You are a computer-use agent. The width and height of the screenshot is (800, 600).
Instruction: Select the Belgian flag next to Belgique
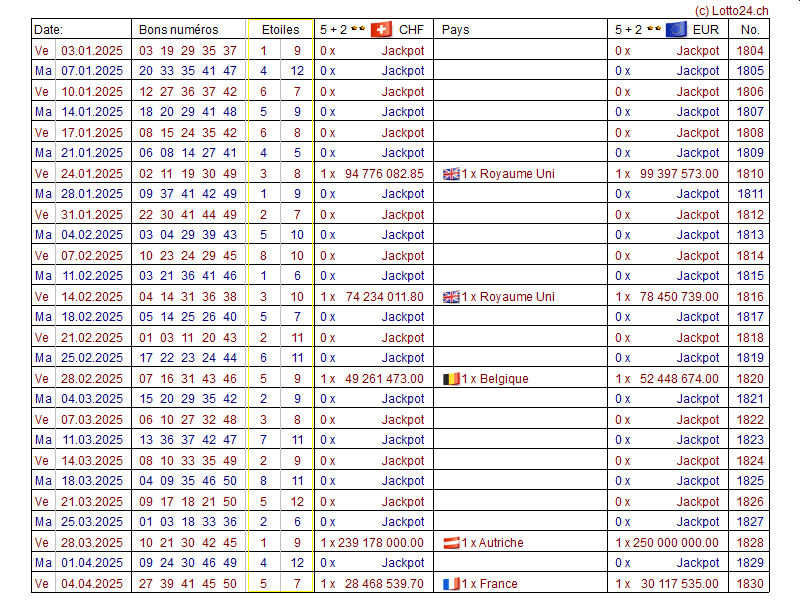[x=451, y=379]
